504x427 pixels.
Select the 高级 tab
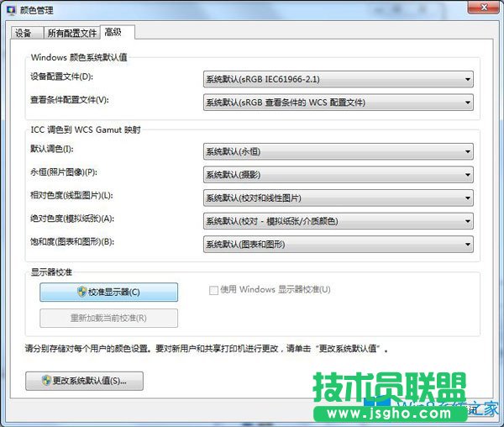point(117,32)
